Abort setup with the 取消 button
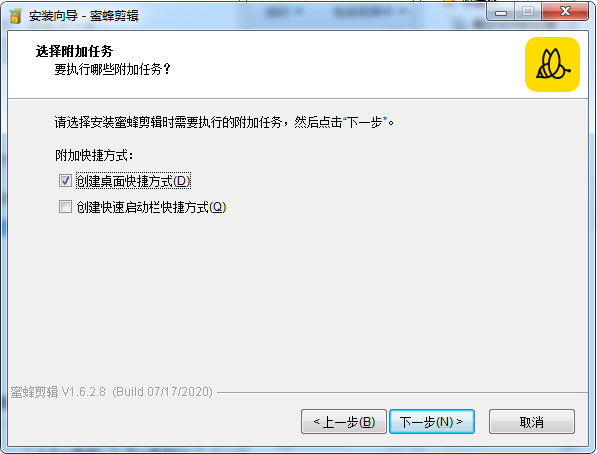The image size is (597, 454). pos(532,422)
